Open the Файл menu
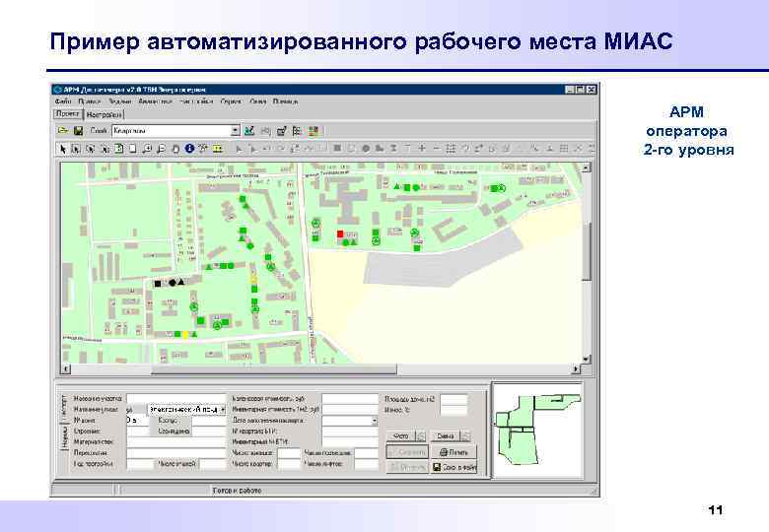 [x=63, y=101]
